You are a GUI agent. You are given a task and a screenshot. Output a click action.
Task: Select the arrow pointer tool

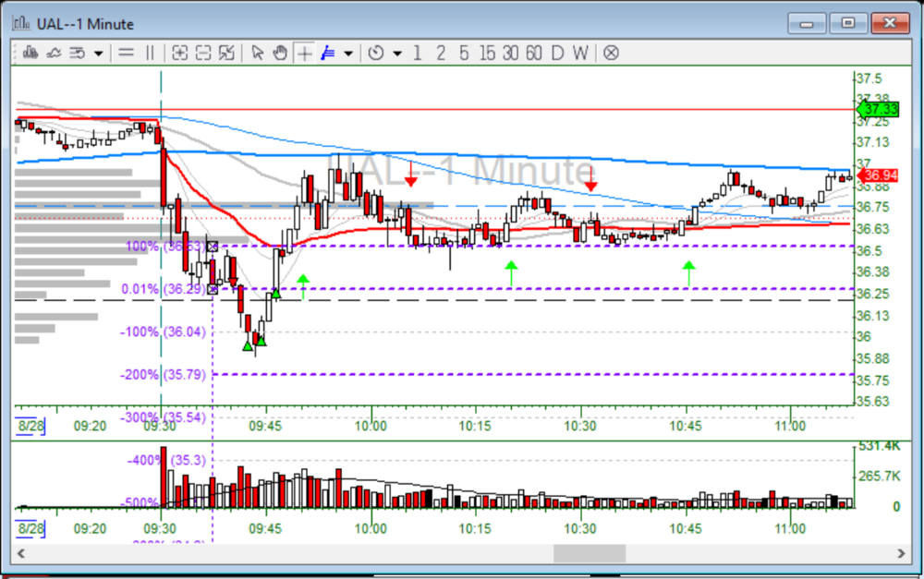pos(258,53)
